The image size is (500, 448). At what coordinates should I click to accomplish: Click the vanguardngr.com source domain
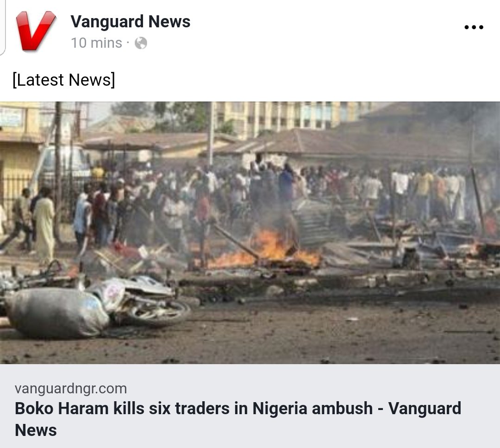(x=71, y=388)
